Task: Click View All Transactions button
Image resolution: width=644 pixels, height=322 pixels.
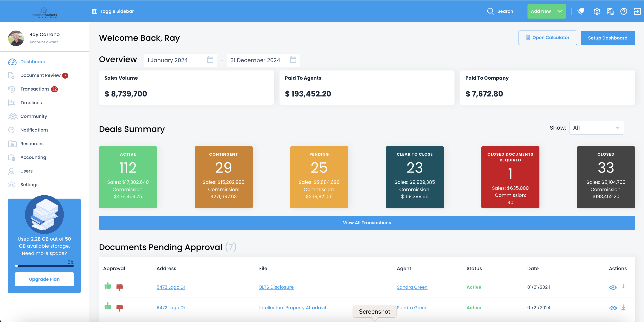Action: pos(367,223)
